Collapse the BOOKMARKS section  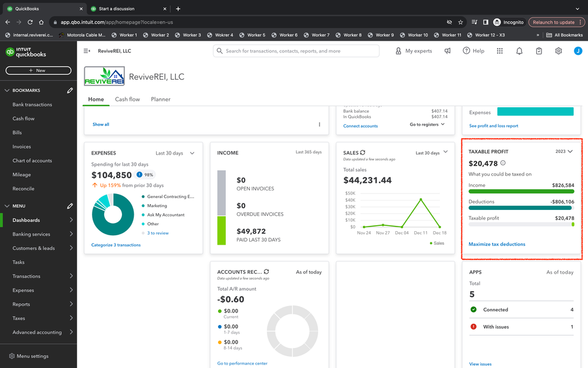tap(6, 90)
